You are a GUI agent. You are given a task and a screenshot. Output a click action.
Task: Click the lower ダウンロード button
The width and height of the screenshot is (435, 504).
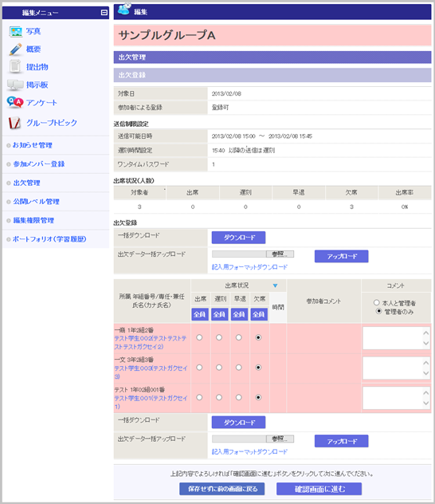(x=238, y=423)
